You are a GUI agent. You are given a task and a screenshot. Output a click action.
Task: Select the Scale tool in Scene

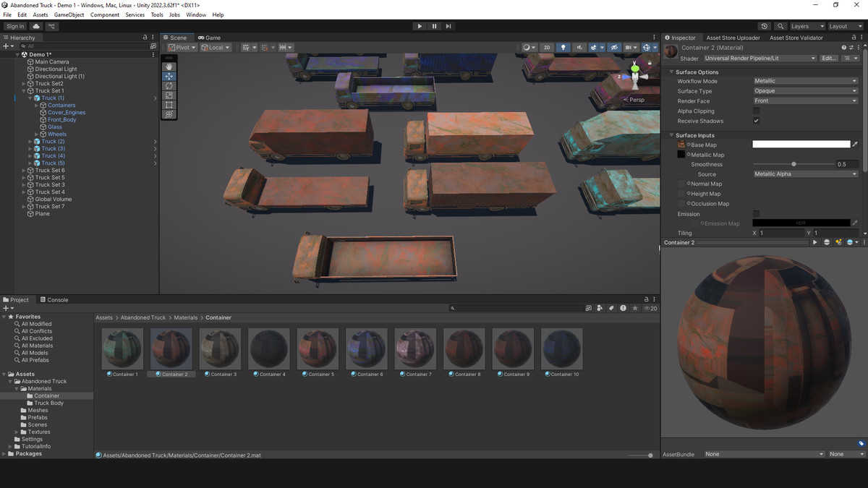[169, 95]
